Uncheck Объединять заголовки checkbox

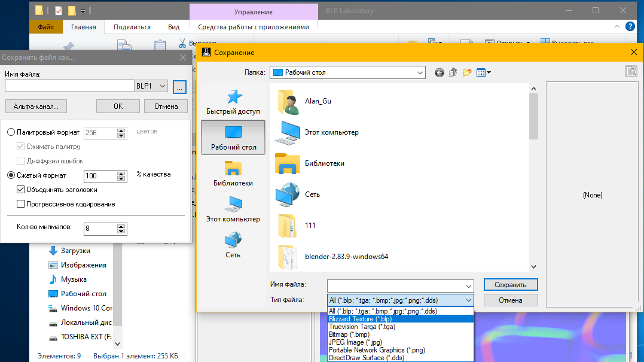click(20, 190)
